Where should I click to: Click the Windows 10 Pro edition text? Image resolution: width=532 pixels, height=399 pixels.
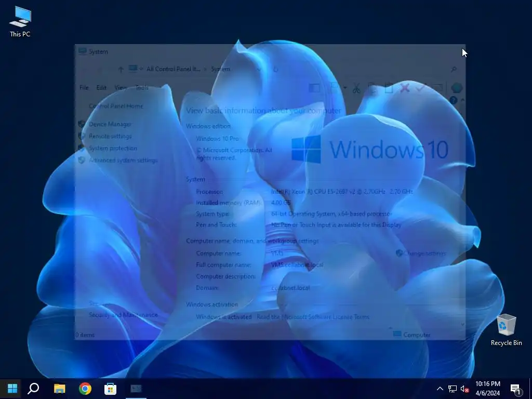217,139
